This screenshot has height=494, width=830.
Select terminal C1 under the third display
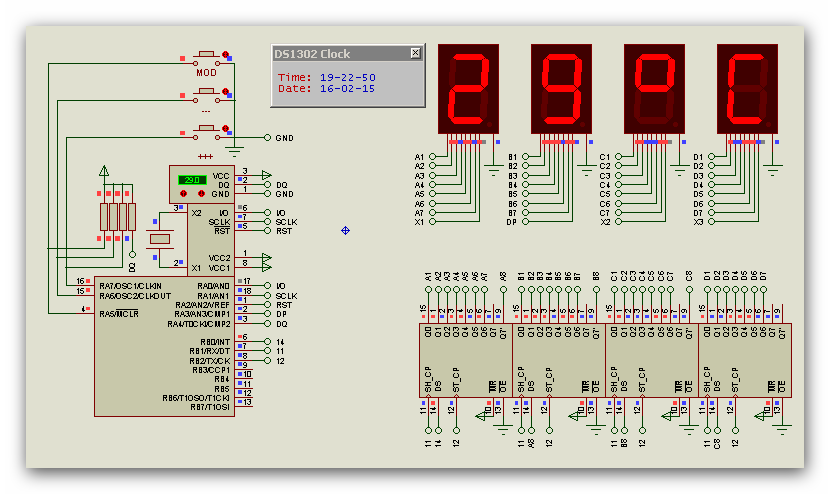(x=618, y=157)
